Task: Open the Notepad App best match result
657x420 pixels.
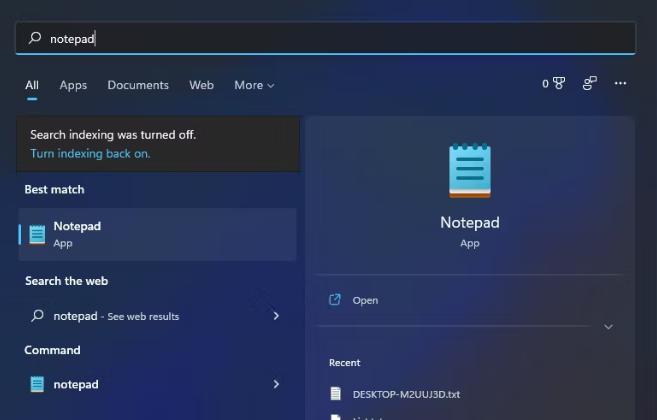Action: point(158,234)
